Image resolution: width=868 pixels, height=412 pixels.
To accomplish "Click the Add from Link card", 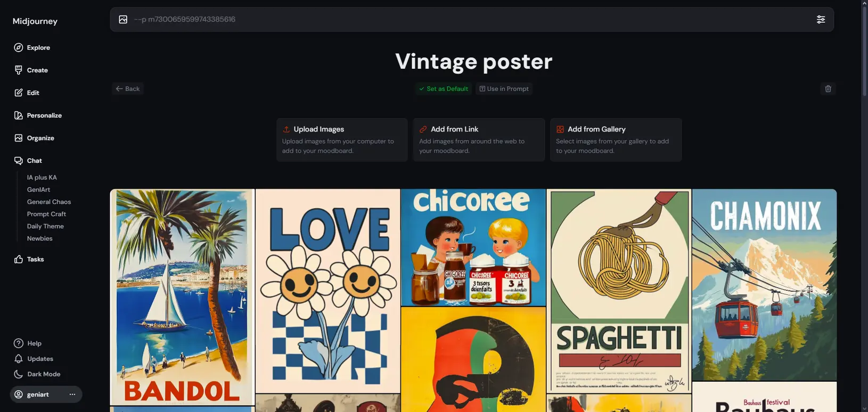I will click(x=479, y=140).
